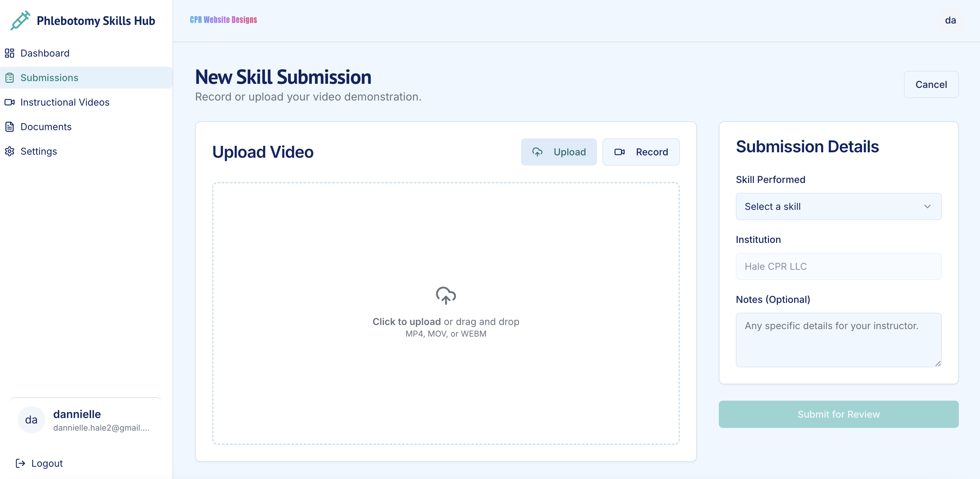Click the Settings gear icon
Viewport: 980px width, 479px height.
10,151
